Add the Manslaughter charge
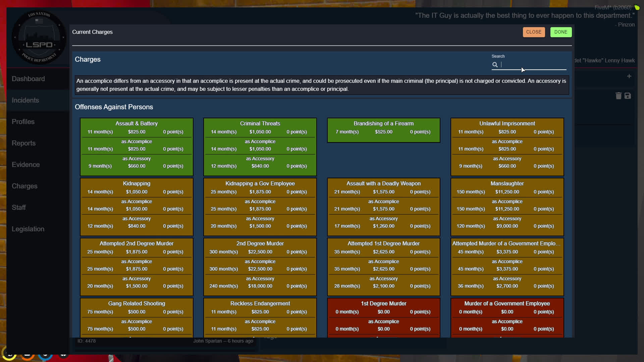The height and width of the screenshot is (362, 644). click(x=507, y=188)
